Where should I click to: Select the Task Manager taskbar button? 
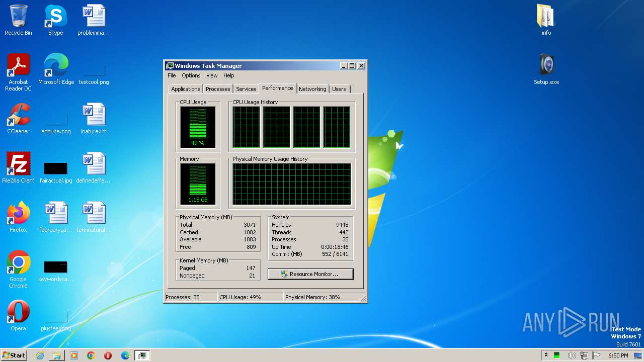[142, 355]
